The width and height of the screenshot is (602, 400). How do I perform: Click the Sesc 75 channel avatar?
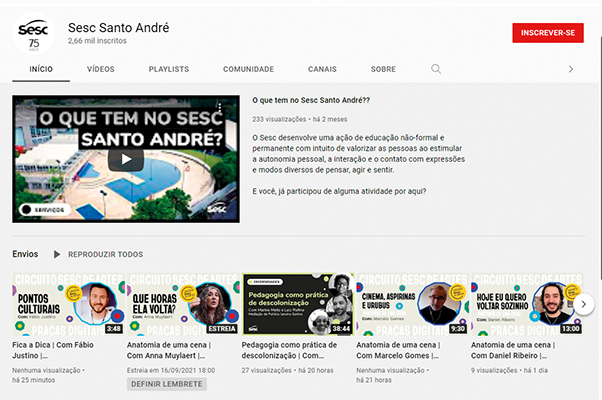(33, 34)
